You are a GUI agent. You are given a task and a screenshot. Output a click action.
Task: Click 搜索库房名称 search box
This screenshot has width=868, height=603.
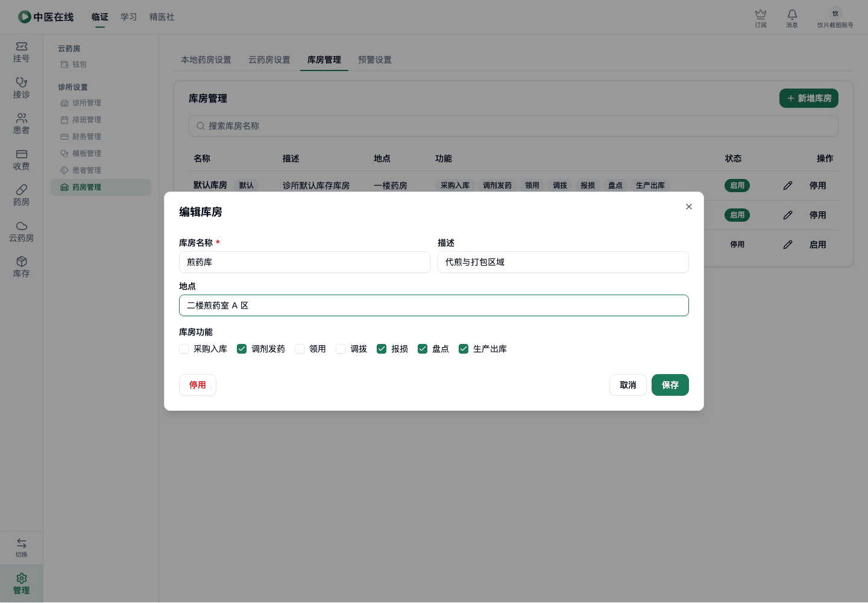point(514,126)
